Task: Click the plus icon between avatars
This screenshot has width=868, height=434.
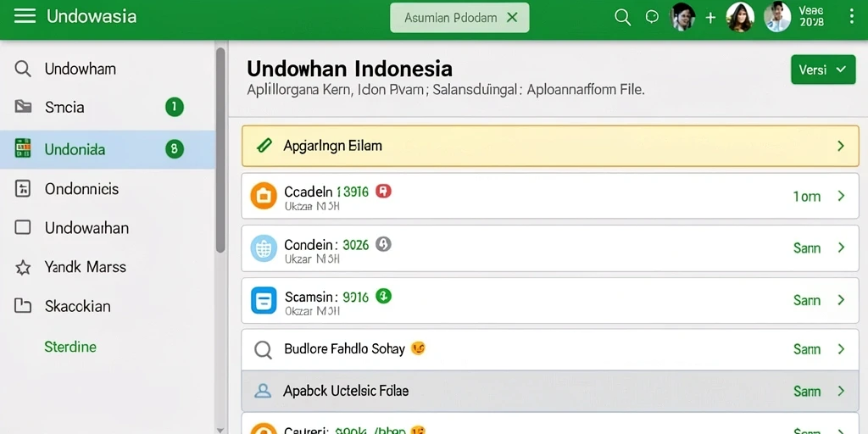Action: 710,18
